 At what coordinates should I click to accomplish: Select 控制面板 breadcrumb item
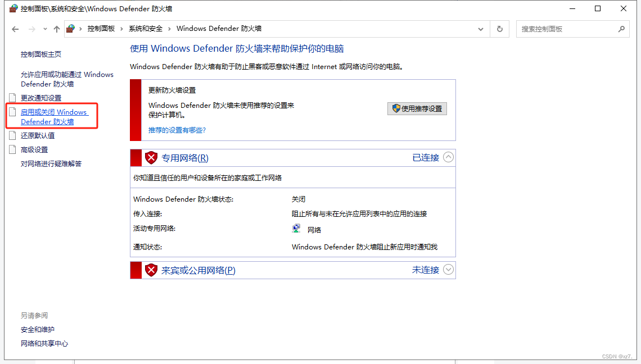click(101, 29)
